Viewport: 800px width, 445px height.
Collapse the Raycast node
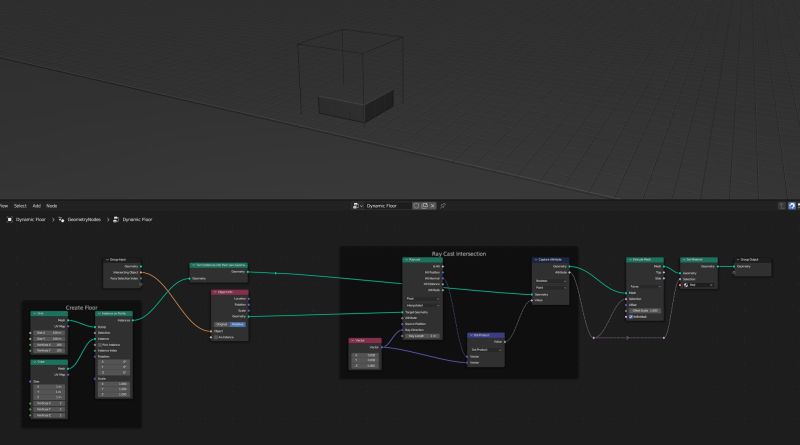coord(406,260)
